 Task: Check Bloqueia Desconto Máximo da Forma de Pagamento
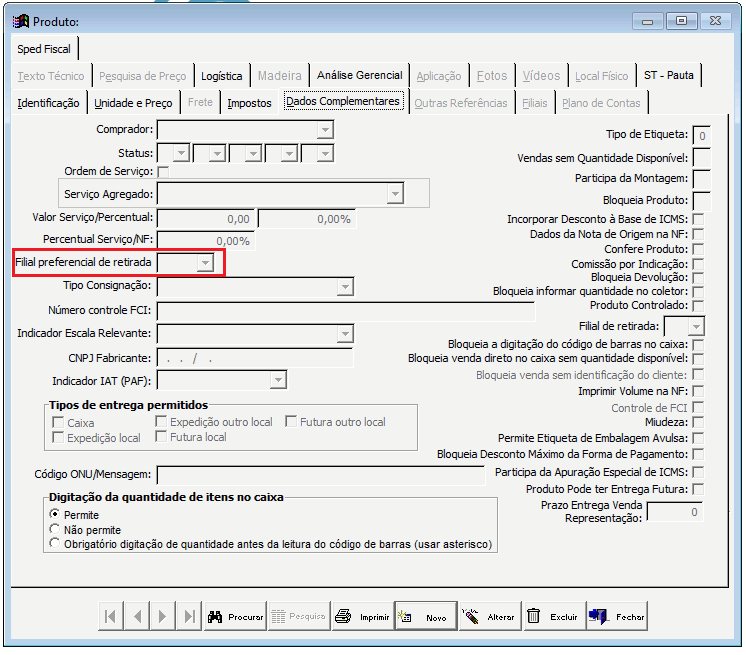(x=698, y=454)
